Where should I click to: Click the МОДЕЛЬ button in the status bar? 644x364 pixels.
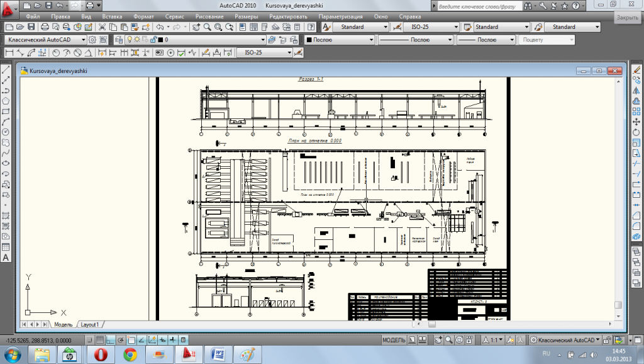tap(394, 340)
